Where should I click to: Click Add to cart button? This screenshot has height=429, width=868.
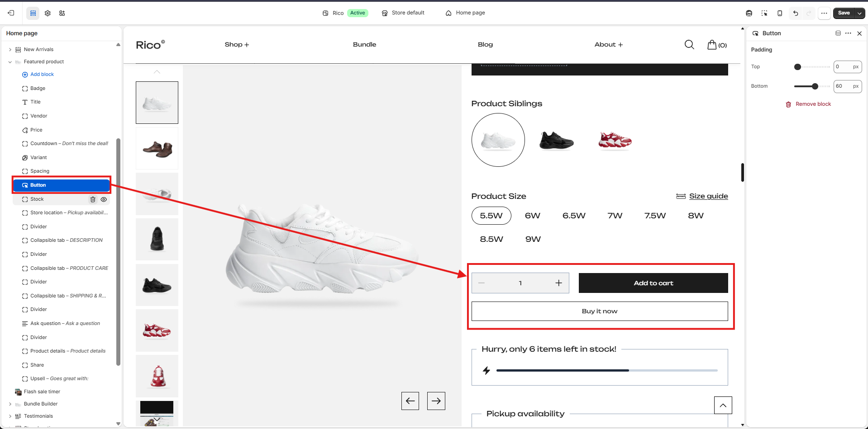pyautogui.click(x=653, y=283)
